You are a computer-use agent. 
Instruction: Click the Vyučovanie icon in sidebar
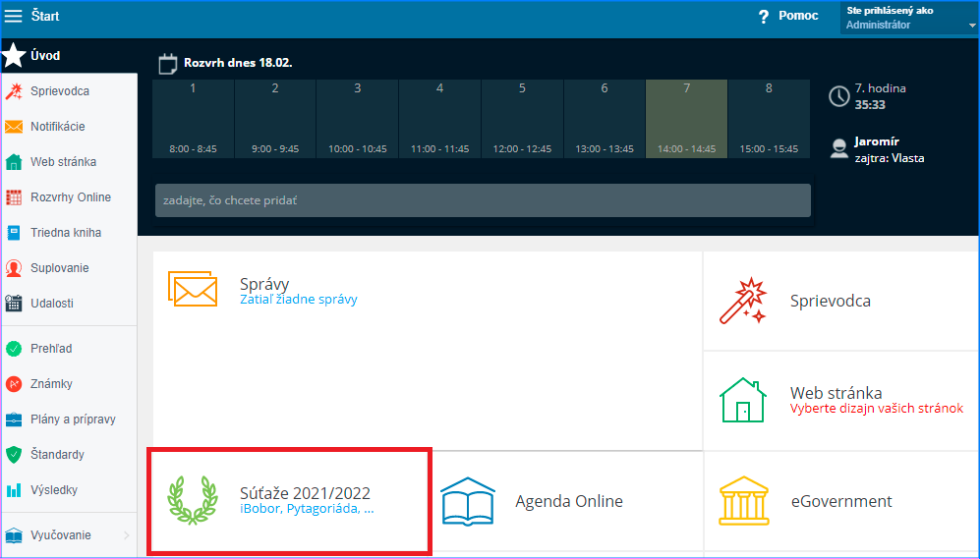(14, 535)
